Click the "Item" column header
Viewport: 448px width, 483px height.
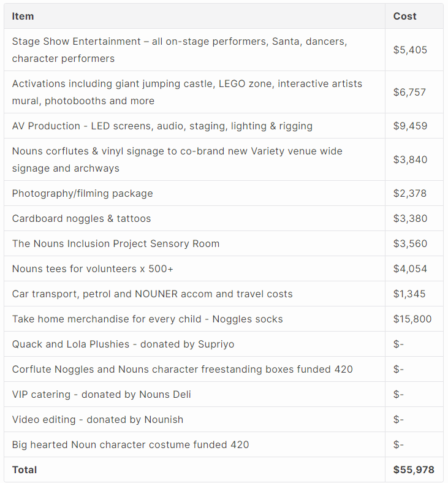pyautogui.click(x=23, y=17)
